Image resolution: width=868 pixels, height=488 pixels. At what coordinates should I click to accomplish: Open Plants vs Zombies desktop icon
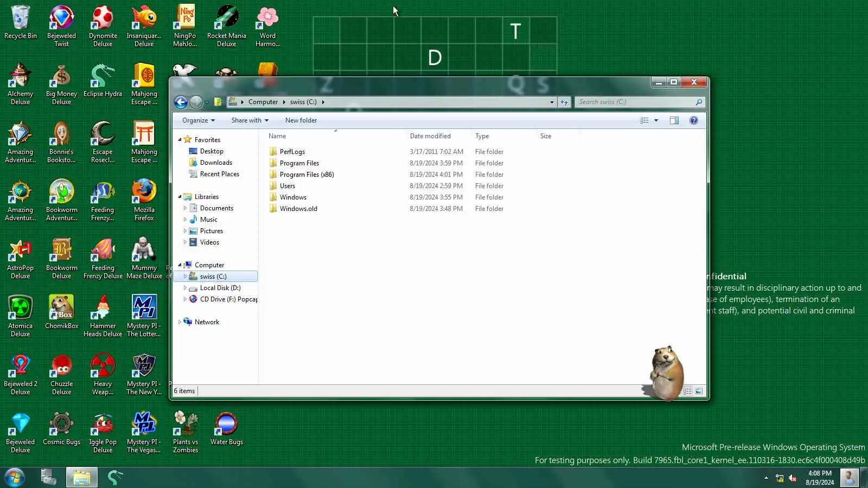coord(185,432)
